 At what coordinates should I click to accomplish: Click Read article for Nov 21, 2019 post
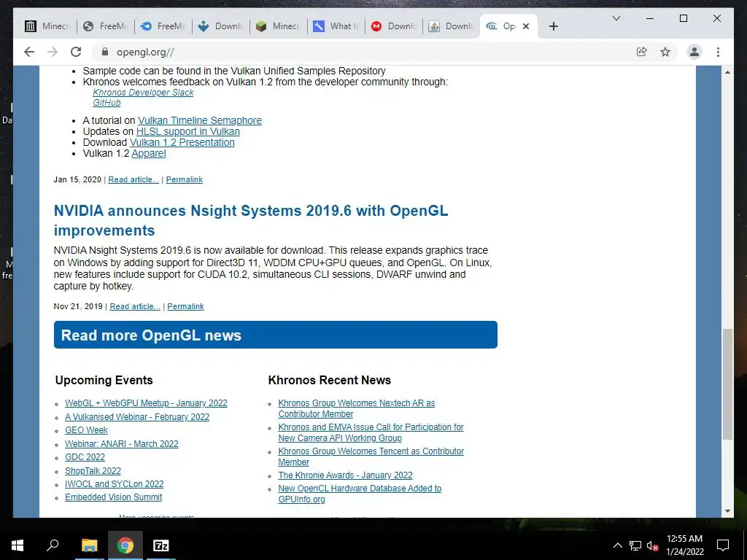click(135, 307)
